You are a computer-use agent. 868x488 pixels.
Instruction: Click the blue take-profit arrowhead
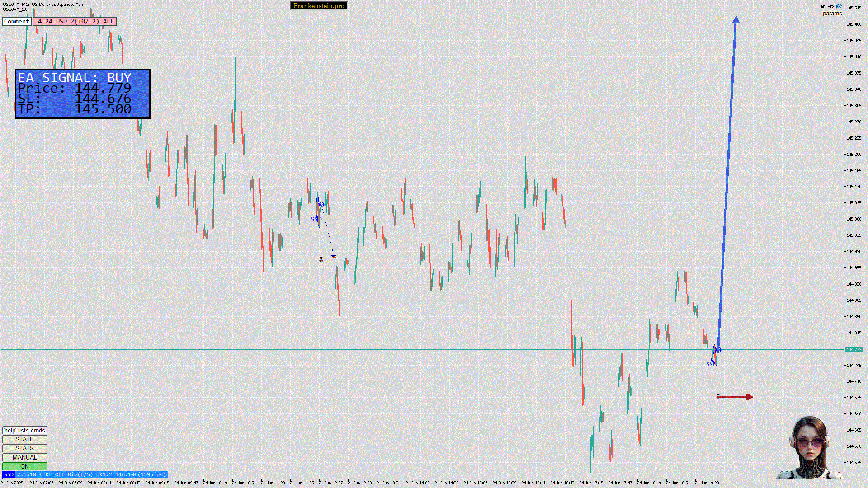coord(736,19)
